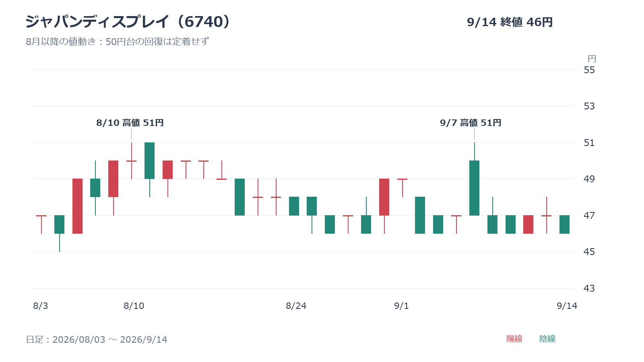Select the 43 price axis label
This screenshot has height=362, width=644.
pos(589,288)
